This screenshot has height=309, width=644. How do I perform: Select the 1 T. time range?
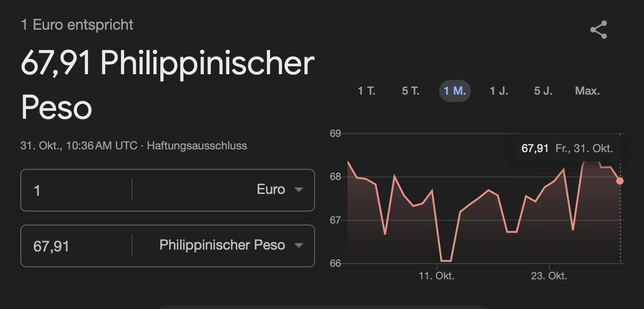(366, 91)
